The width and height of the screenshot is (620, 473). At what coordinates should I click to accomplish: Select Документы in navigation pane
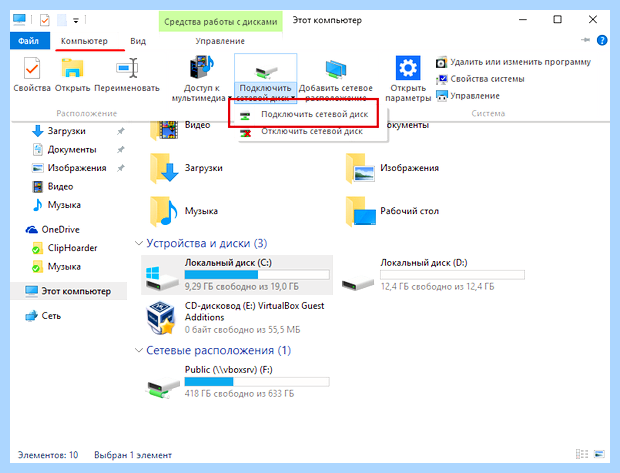pyautogui.click(x=73, y=149)
